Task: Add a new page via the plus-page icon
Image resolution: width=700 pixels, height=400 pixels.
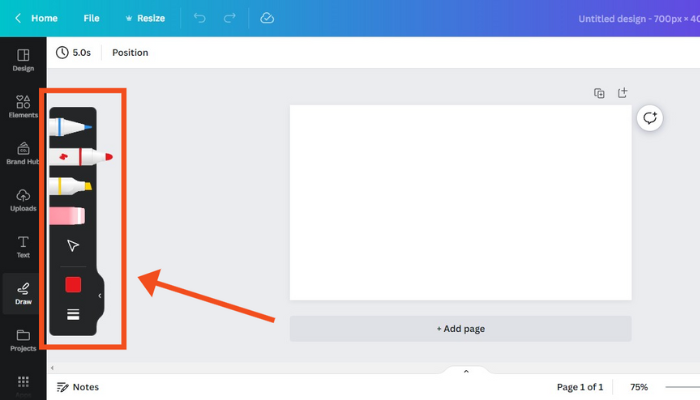Action: tap(622, 92)
